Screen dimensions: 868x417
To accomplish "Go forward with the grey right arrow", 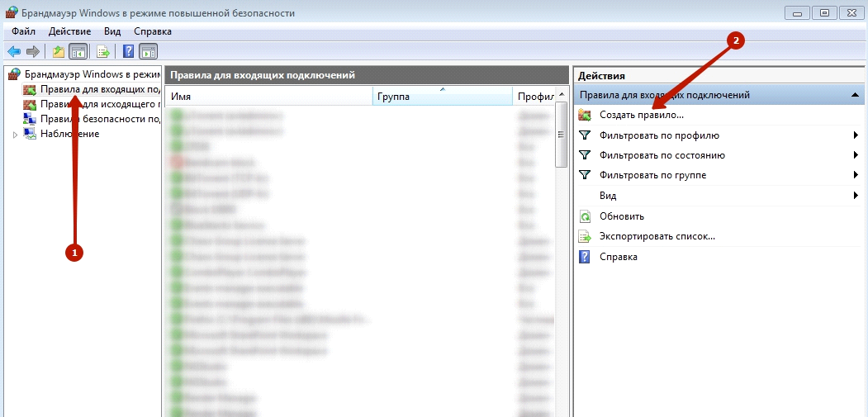I will (x=33, y=52).
